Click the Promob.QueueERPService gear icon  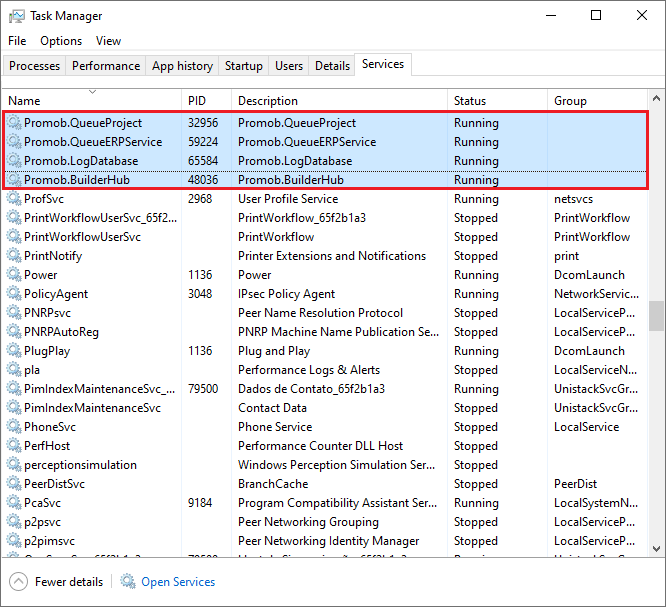point(14,141)
